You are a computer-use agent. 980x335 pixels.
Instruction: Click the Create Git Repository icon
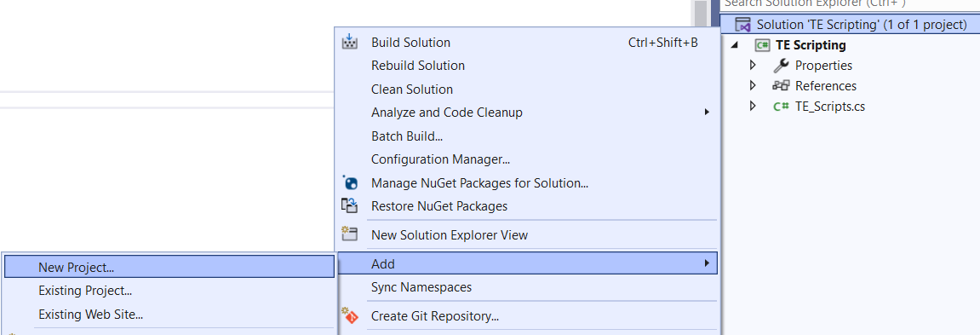[x=349, y=315]
